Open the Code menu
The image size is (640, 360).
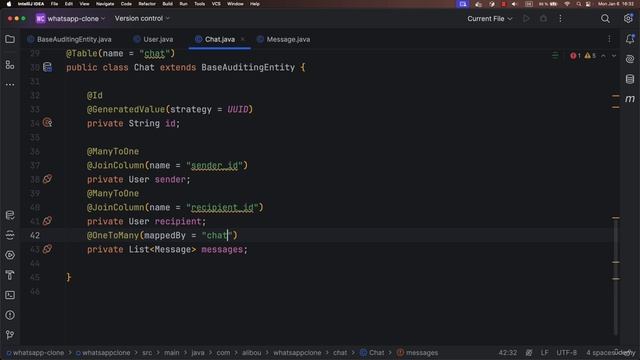tap(126, 4)
